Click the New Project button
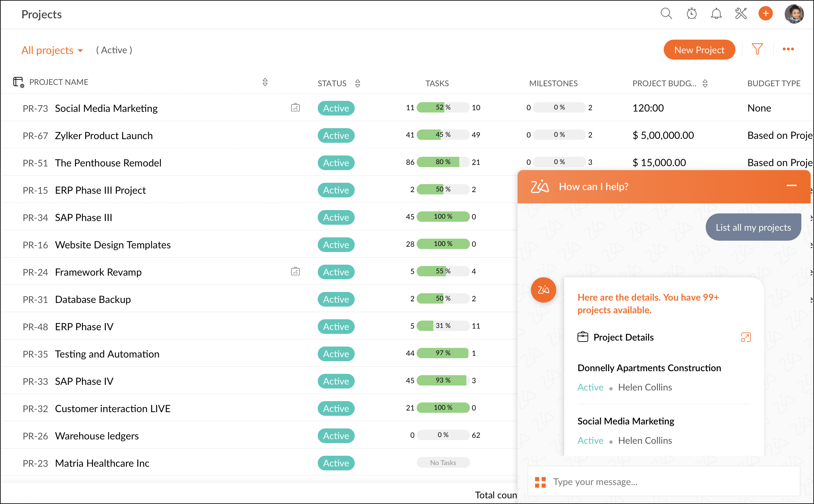 [x=699, y=50]
